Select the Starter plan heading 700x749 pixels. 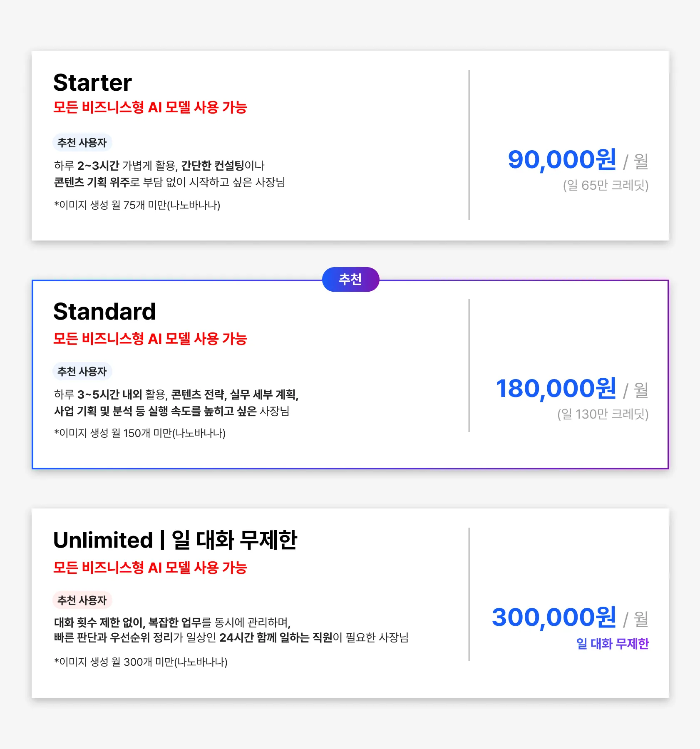point(92,83)
